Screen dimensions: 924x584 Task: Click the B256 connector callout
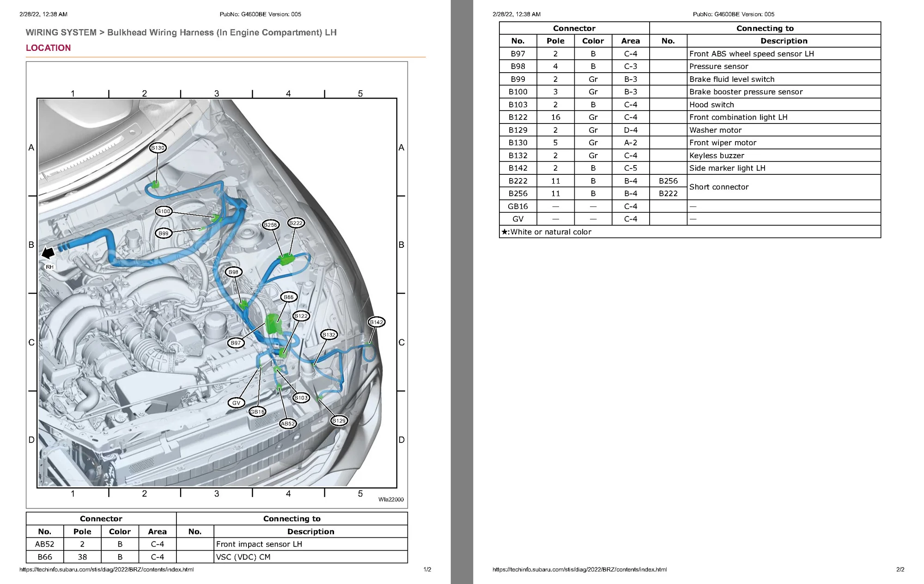(270, 225)
